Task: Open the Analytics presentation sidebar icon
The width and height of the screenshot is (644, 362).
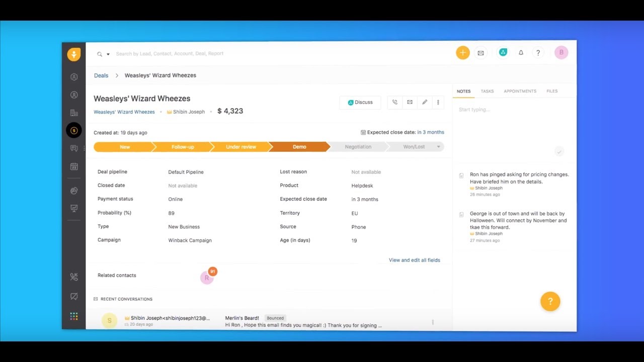Action: tap(74, 208)
